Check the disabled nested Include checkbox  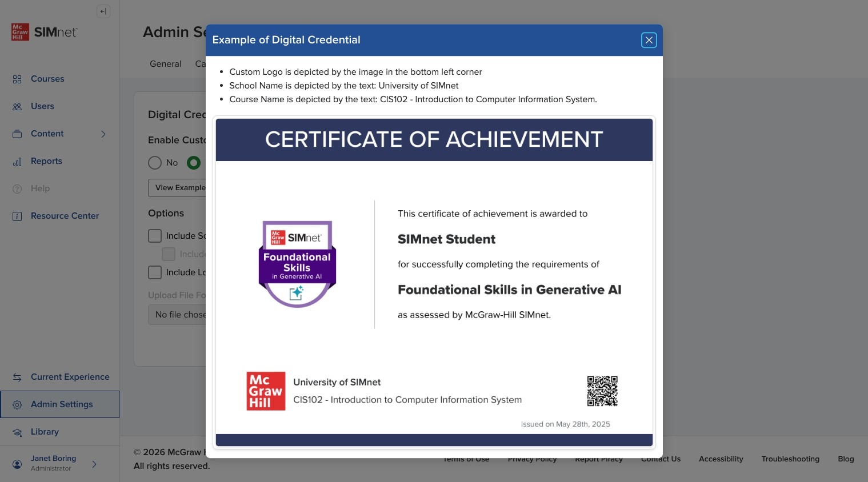(x=169, y=254)
